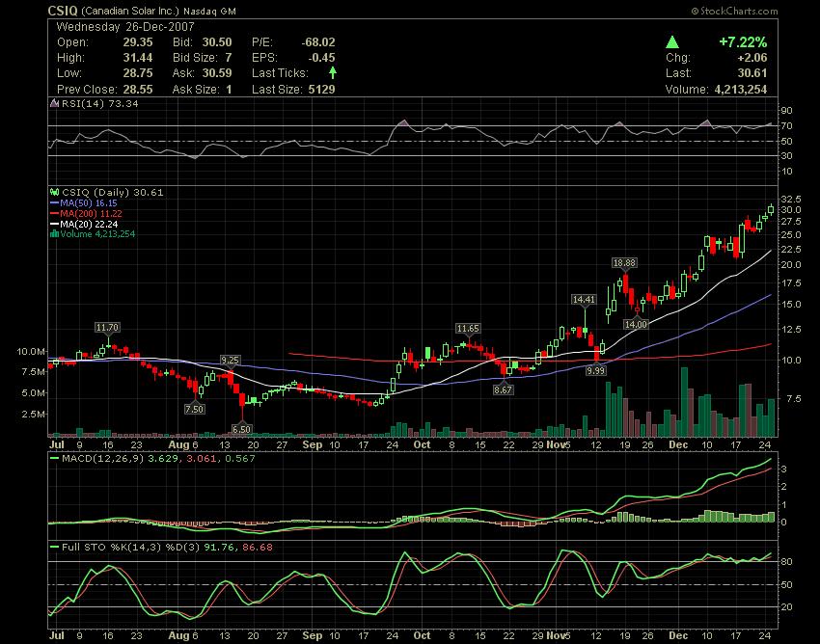Viewport: 820px width, 644px height.
Task: Click the "(Canadian Solar Inc.)" company name
Action: (130, 11)
